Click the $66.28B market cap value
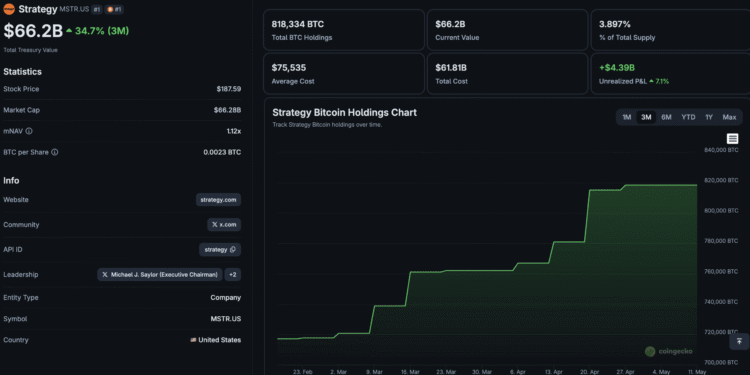Screen dimensions: 750x375 (227, 110)
